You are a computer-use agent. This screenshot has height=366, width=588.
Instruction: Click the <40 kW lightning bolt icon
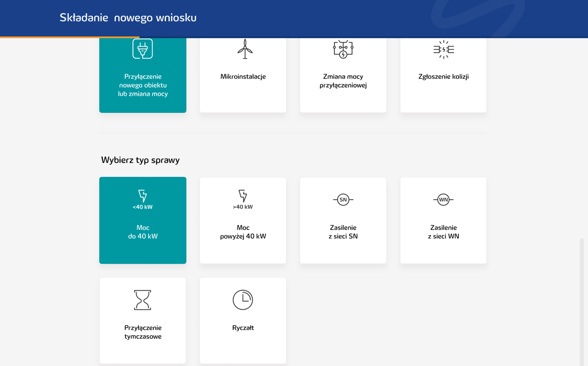143,196
